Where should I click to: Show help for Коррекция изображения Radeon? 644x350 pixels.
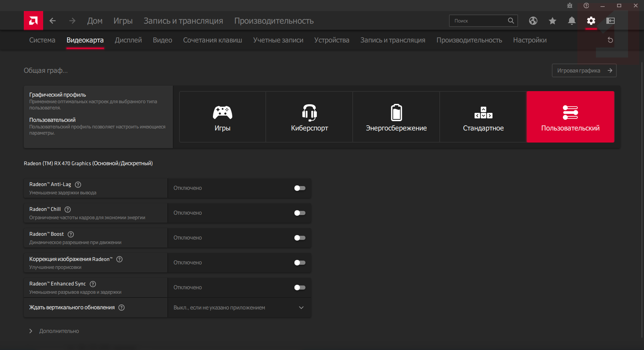pos(119,259)
